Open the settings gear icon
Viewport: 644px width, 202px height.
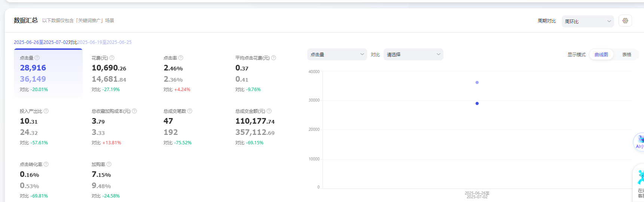(x=625, y=21)
